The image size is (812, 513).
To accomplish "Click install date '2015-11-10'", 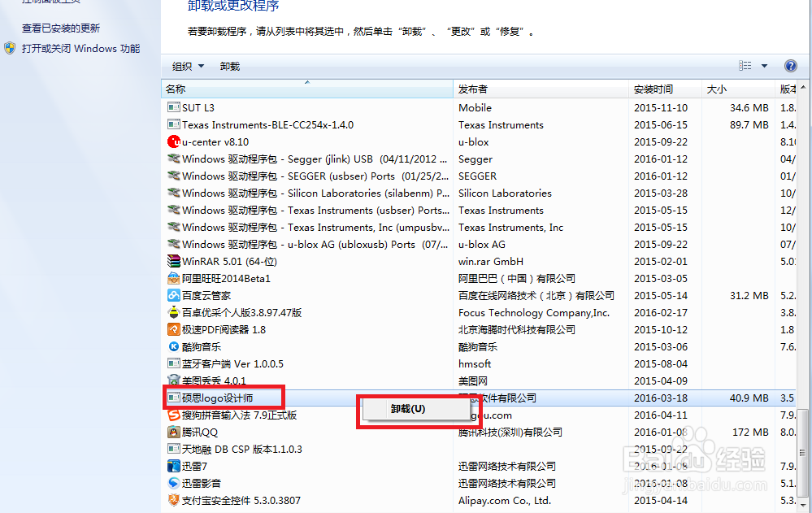I will click(661, 108).
